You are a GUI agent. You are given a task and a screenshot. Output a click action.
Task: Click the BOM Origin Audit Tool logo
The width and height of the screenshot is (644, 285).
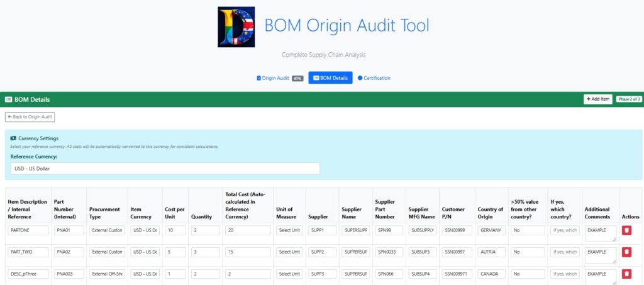[236, 27]
